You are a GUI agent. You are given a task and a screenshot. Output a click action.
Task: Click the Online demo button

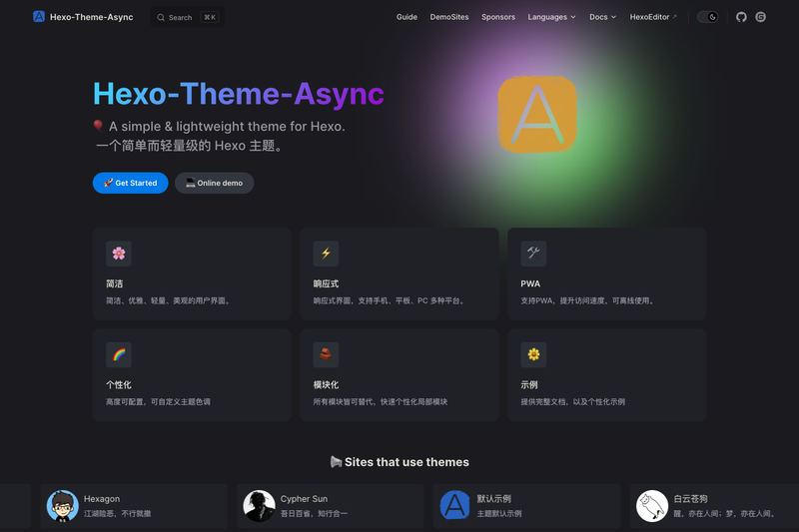coord(214,183)
